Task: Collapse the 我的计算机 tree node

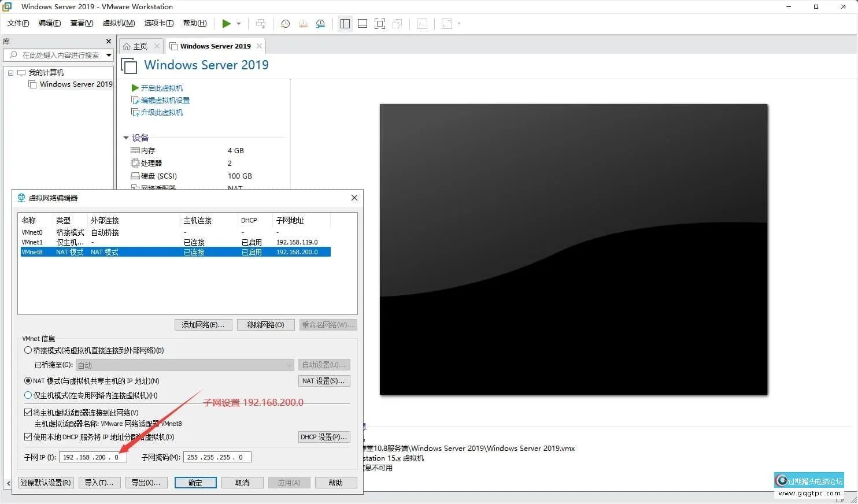Action: (10, 73)
